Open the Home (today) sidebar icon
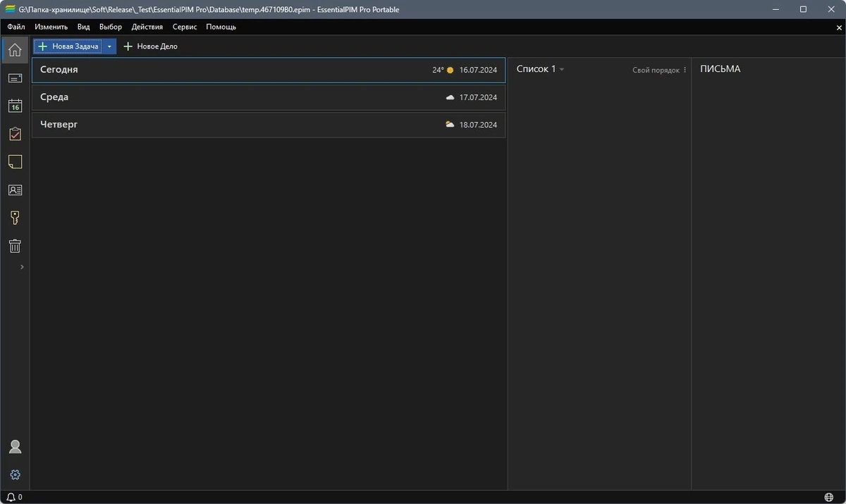The height and width of the screenshot is (504, 846). pyautogui.click(x=15, y=50)
